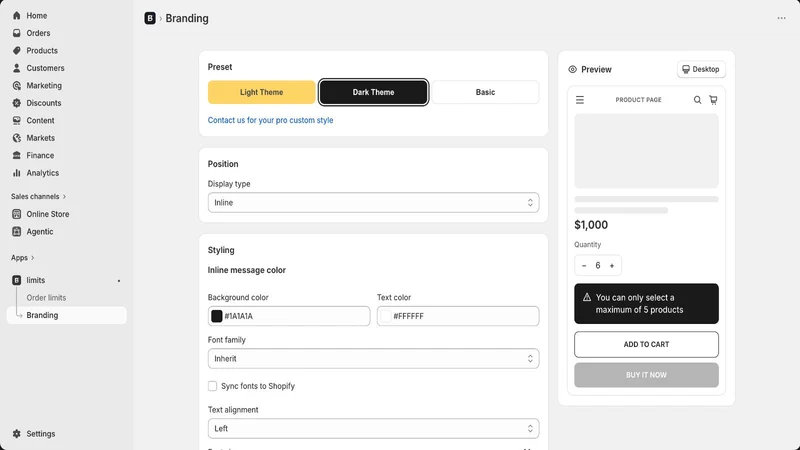Click the Home icon in the sidebar

[16, 16]
